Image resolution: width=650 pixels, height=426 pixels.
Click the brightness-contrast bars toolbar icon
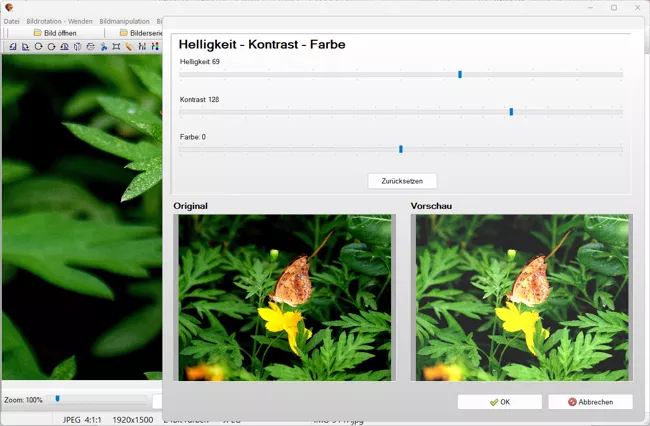(x=142, y=46)
